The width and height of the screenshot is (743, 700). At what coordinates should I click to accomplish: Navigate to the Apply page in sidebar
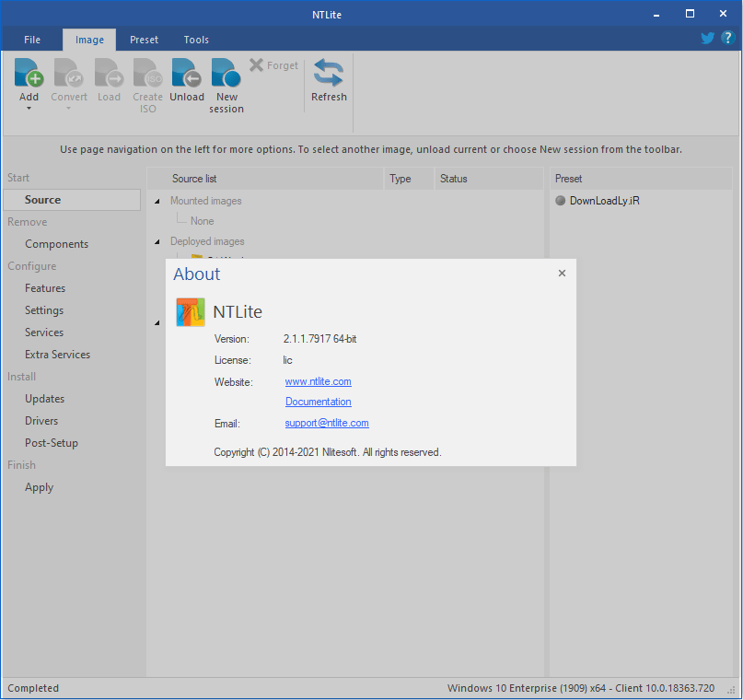pos(39,487)
